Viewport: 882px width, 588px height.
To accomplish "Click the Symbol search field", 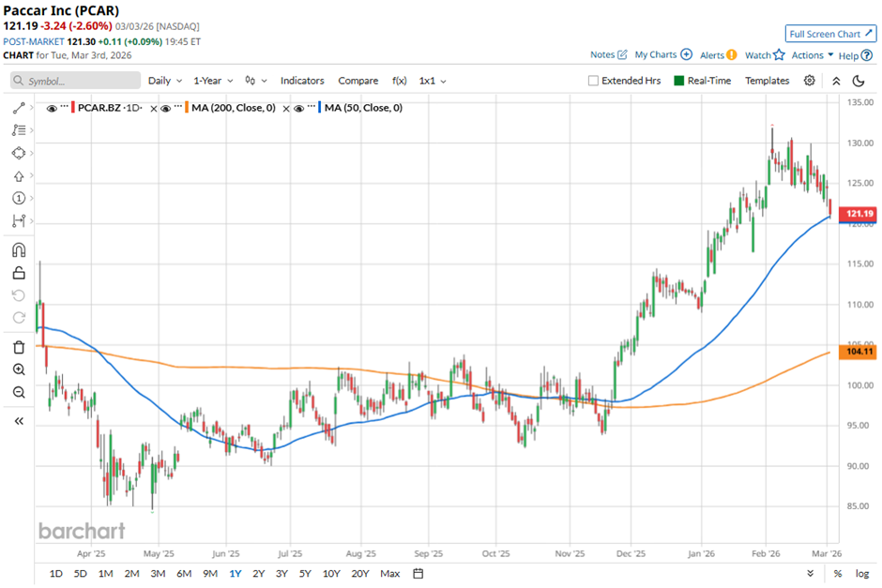I will (75, 81).
